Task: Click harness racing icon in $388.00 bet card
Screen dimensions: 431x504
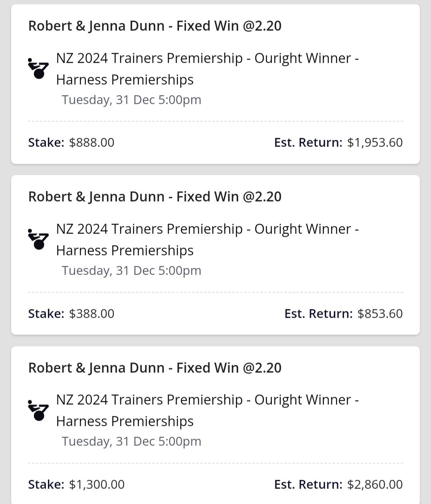Action: (38, 239)
